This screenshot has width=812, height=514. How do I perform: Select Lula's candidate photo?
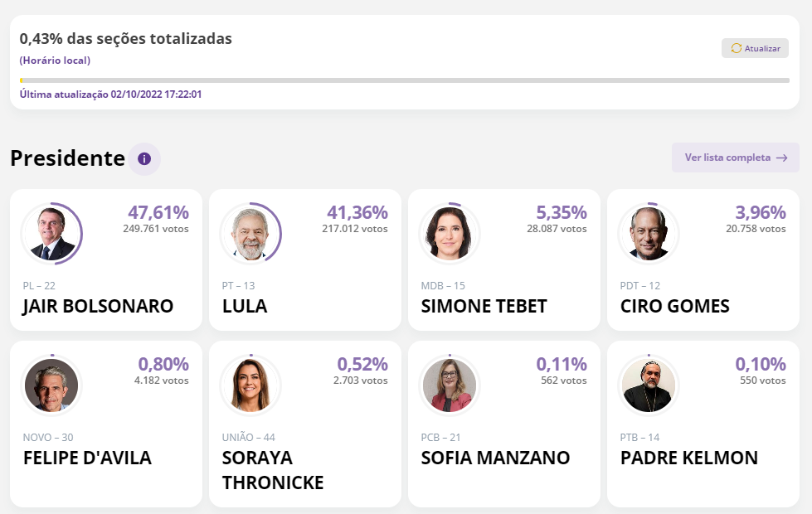250,234
